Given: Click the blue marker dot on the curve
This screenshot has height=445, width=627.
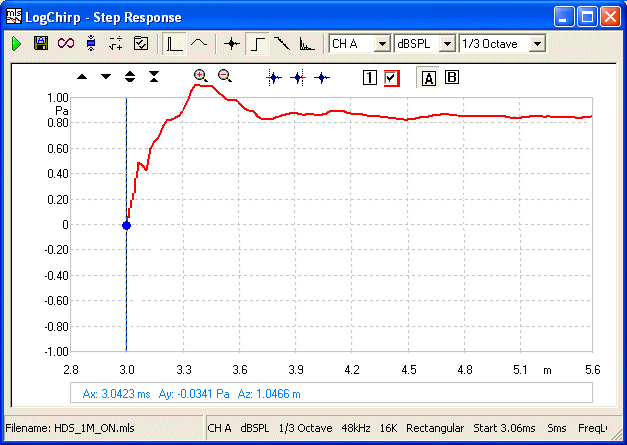Looking at the screenshot, I should (x=126, y=225).
